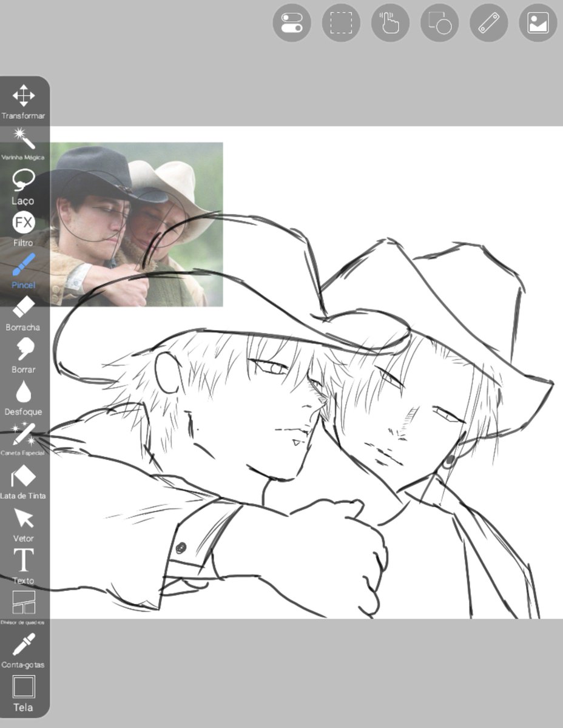Open the Divisor de quadros frame divider tool
The height and width of the screenshot is (728, 563).
(24, 608)
